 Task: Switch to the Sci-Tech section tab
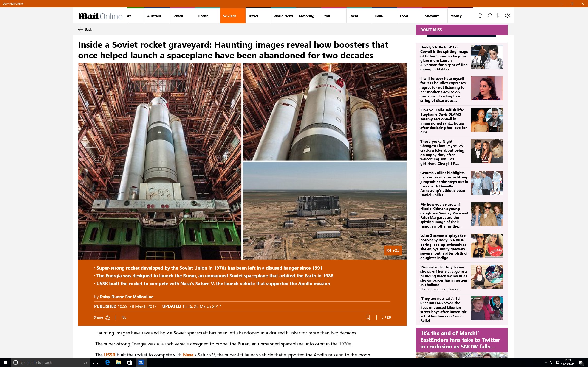(230, 16)
